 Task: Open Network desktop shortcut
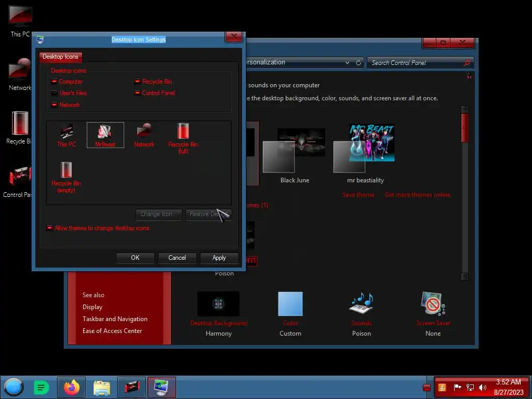pos(20,75)
